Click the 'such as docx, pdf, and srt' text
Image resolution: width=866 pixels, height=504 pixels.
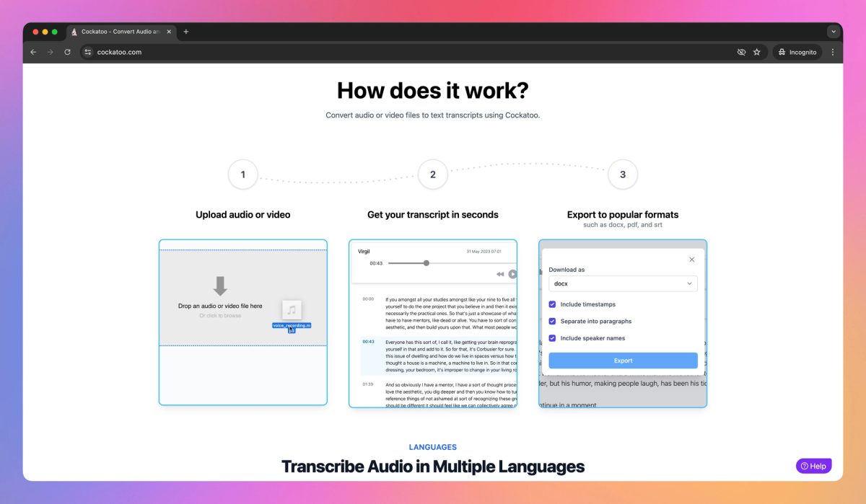click(x=623, y=225)
